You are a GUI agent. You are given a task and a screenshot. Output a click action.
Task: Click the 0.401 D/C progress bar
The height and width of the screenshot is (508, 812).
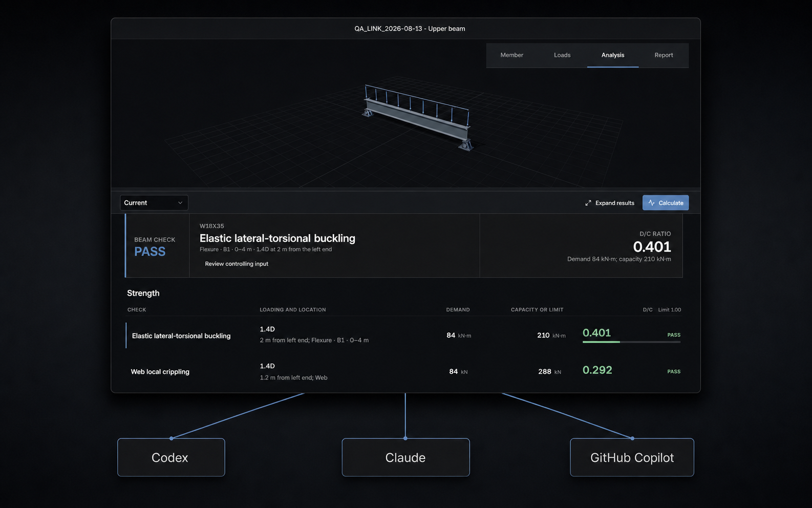click(631, 342)
